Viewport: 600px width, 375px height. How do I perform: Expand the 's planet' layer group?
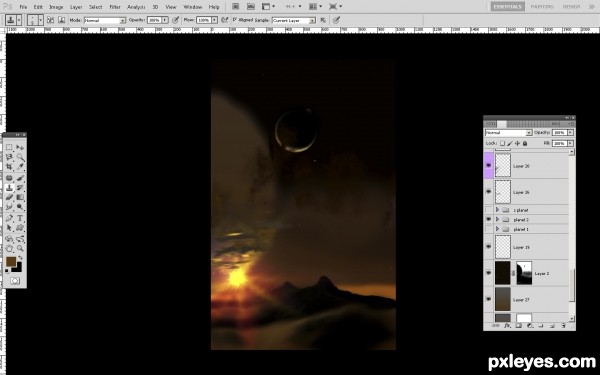(x=497, y=210)
